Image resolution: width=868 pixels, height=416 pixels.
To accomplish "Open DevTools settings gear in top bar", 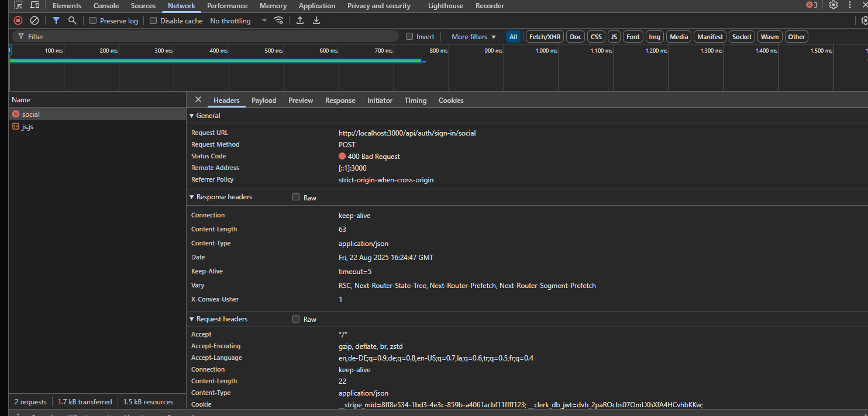I will (x=833, y=5).
